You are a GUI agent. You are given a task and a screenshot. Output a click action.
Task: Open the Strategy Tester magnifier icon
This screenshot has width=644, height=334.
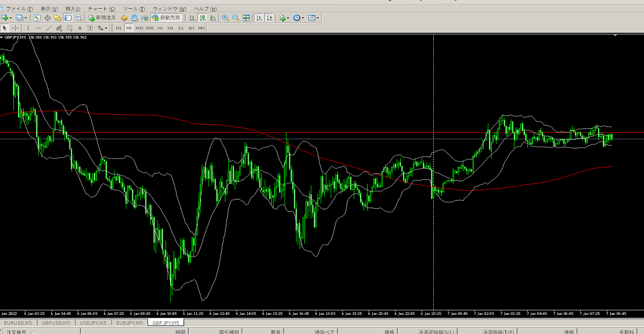78,17
